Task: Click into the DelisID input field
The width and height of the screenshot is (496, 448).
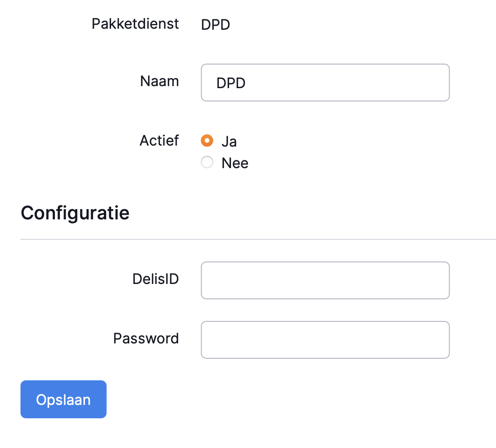Action: 325,280
